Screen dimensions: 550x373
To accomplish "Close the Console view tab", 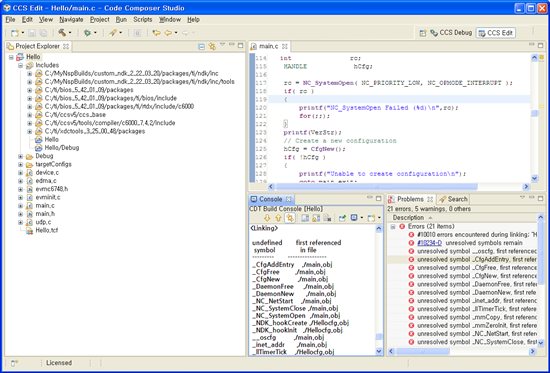I will click(288, 199).
